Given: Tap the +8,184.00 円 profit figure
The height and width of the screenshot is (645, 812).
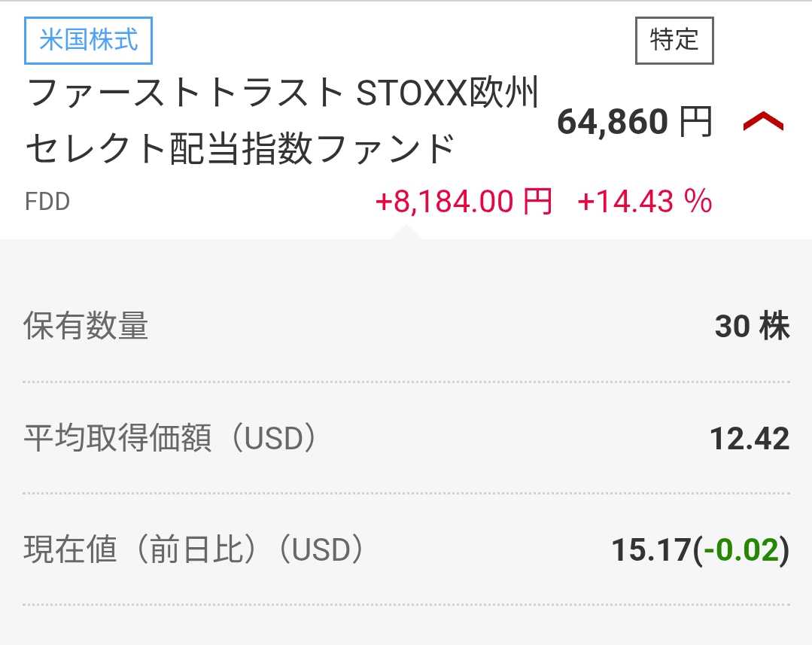Looking at the screenshot, I should 463,202.
